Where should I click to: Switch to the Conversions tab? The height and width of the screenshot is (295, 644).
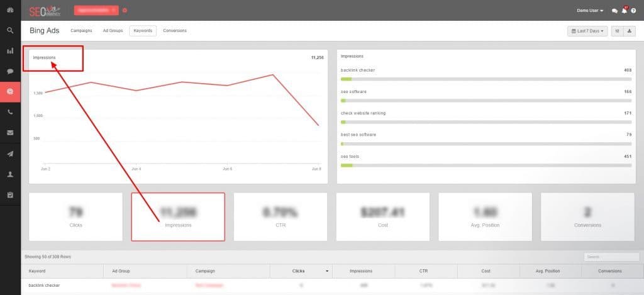click(x=175, y=31)
